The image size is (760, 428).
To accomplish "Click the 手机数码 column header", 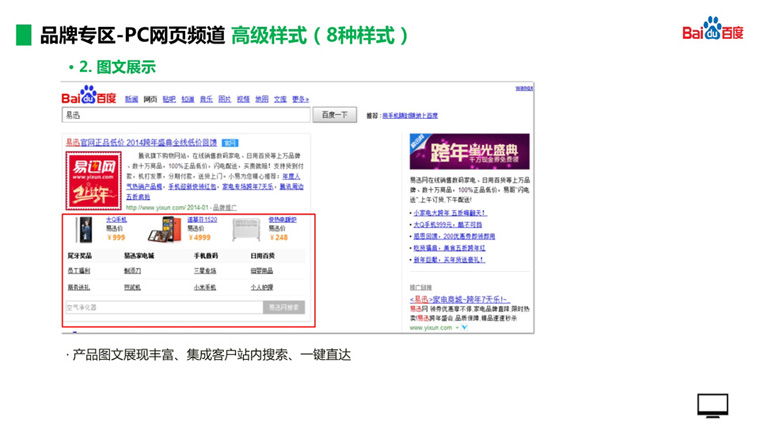I will (206, 255).
